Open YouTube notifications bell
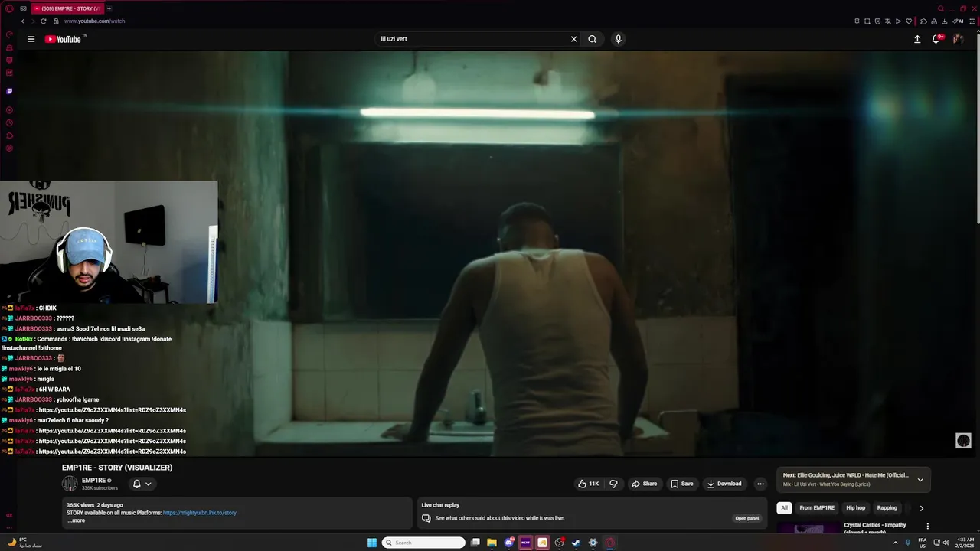 [936, 39]
